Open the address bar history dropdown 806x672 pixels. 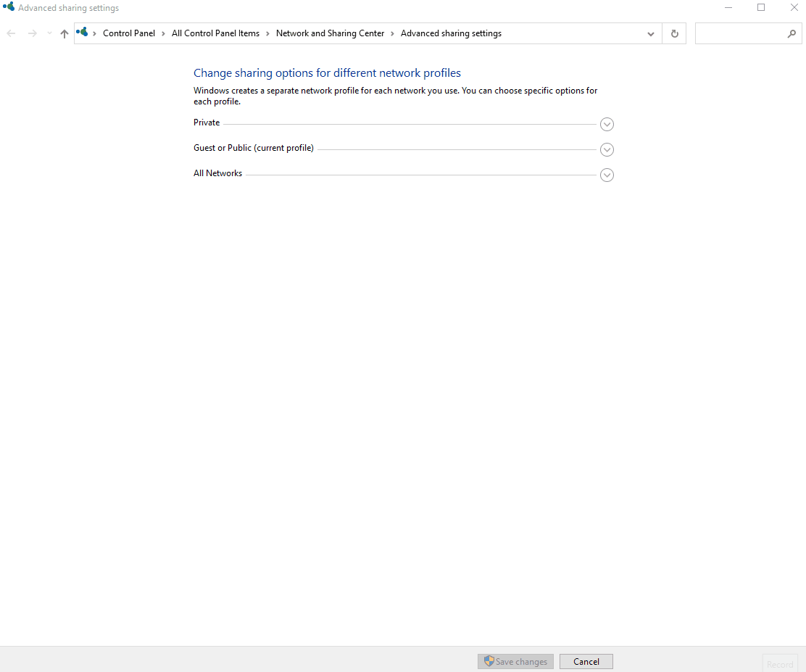click(x=650, y=33)
